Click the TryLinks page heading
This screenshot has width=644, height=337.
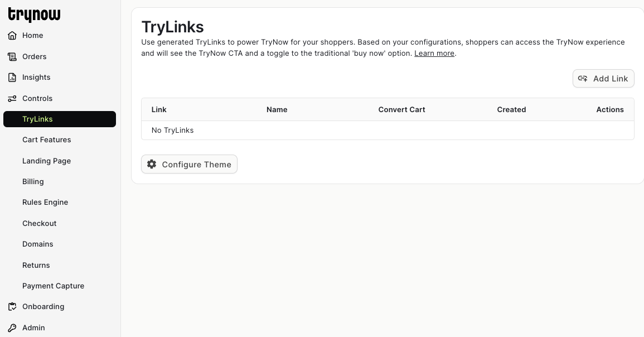point(172,27)
